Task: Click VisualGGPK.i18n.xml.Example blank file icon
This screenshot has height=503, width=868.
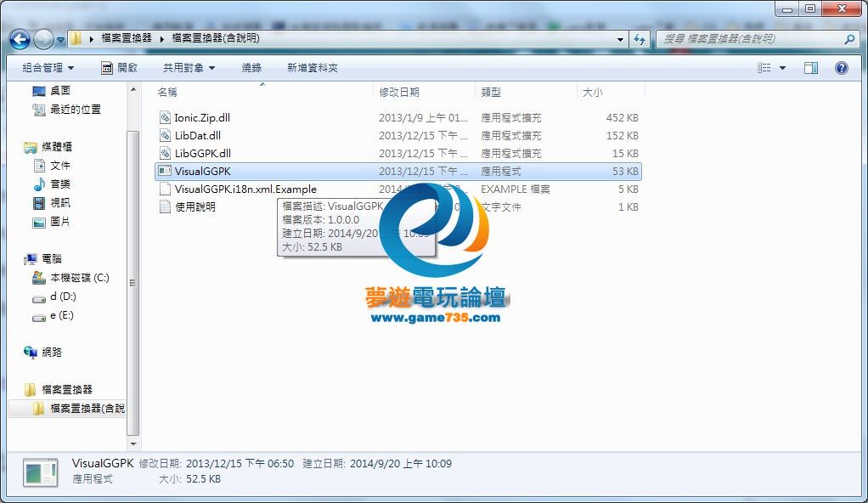Action: tap(165, 189)
